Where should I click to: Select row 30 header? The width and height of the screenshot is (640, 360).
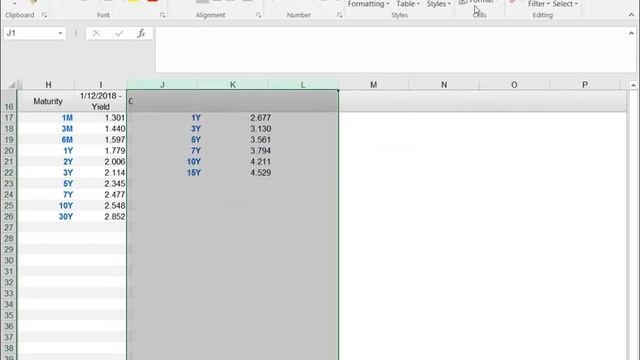9,260
